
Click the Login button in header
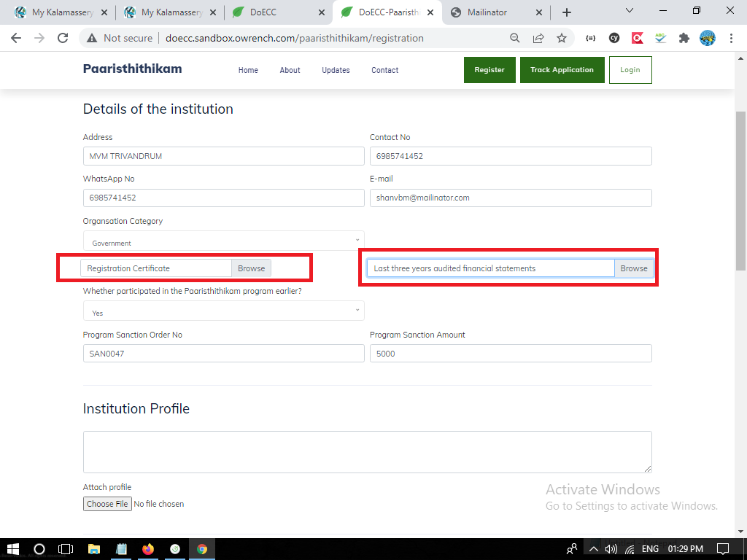click(630, 70)
